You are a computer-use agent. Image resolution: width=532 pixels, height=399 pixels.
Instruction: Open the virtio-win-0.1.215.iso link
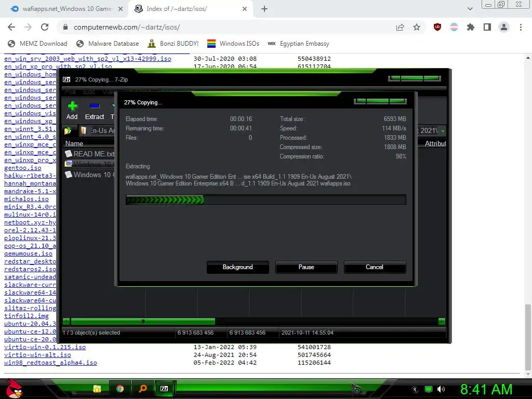[45, 347]
